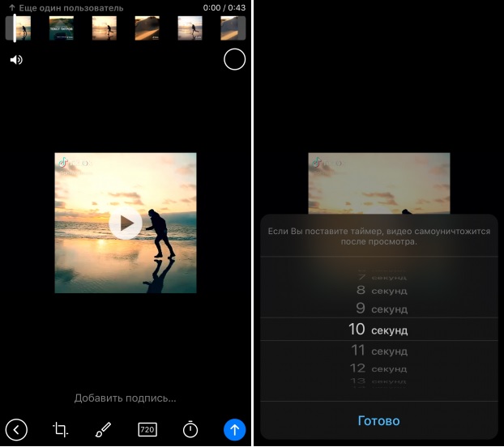Image resolution: width=504 pixels, height=447 pixels.
Task: Choose '8 секунд' in timer picker
Action: tap(378, 290)
